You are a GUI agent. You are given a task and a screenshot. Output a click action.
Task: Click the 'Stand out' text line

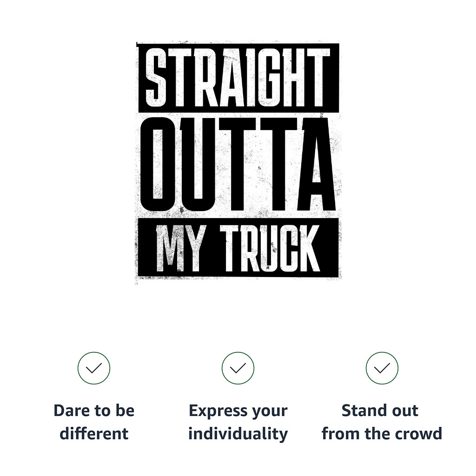coord(380,411)
